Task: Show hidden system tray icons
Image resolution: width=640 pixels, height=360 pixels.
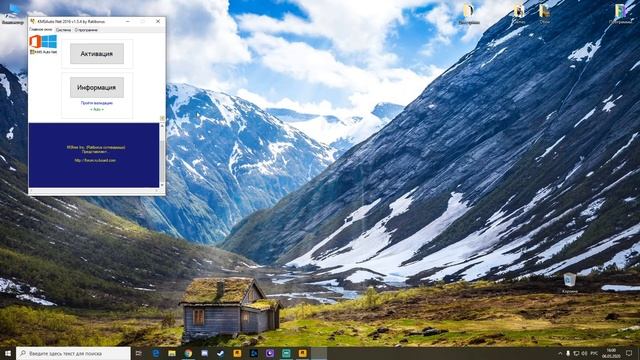Action: pos(560,353)
